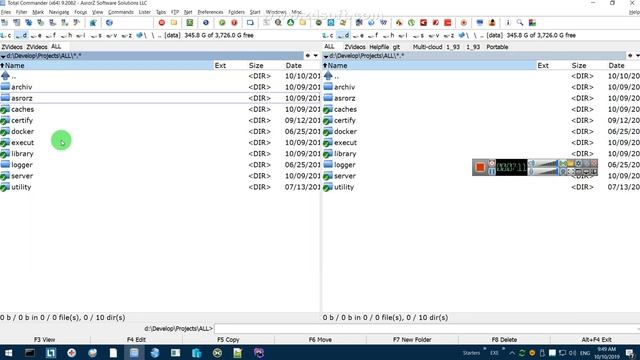Focus the command line input field
Viewport: 640px width, 360px height.
coord(427,329)
